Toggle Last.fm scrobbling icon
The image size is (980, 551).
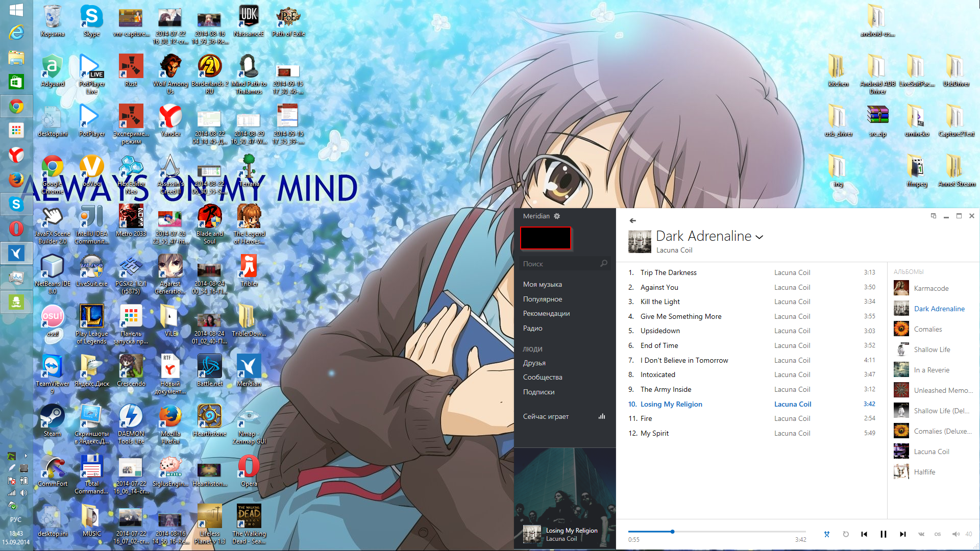[938, 534]
